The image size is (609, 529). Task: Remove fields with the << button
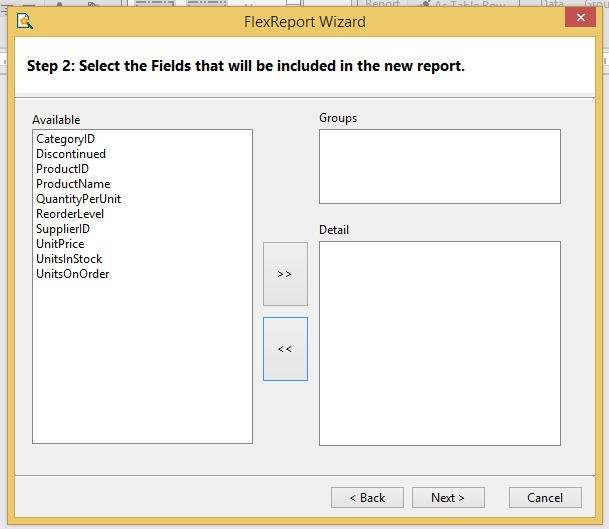(x=285, y=349)
